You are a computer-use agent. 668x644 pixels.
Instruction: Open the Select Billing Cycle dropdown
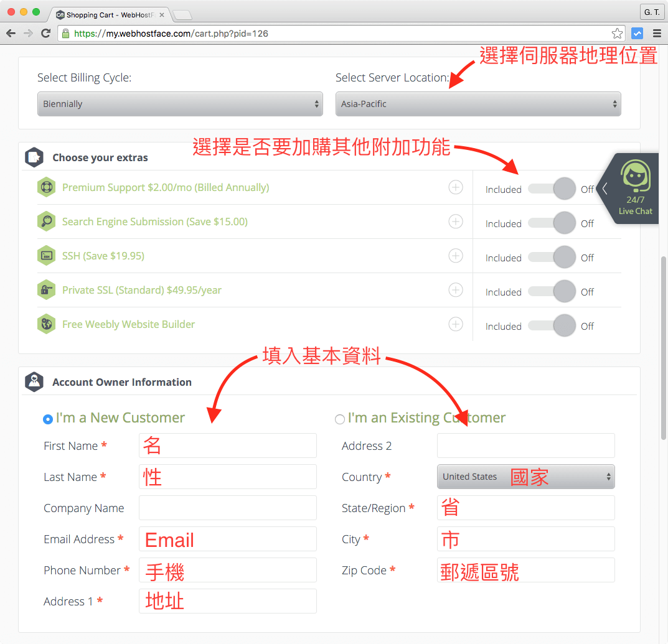point(180,104)
